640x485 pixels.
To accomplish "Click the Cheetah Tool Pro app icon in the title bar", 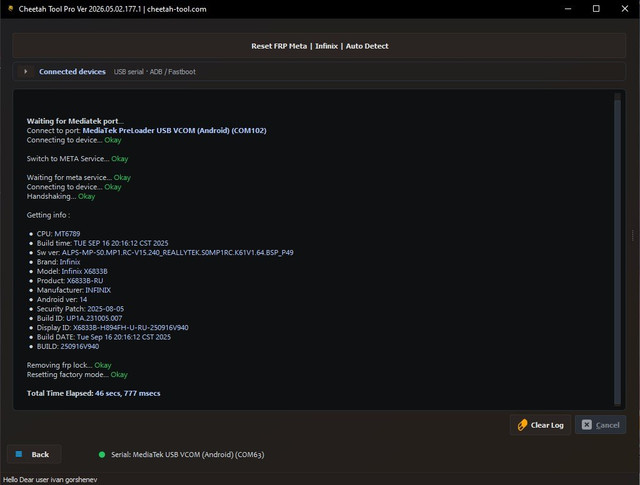I will (x=10, y=9).
